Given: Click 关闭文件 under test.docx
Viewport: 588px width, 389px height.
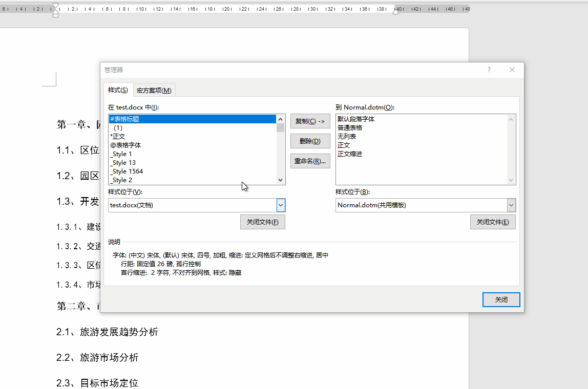Looking at the screenshot, I should pos(262,222).
